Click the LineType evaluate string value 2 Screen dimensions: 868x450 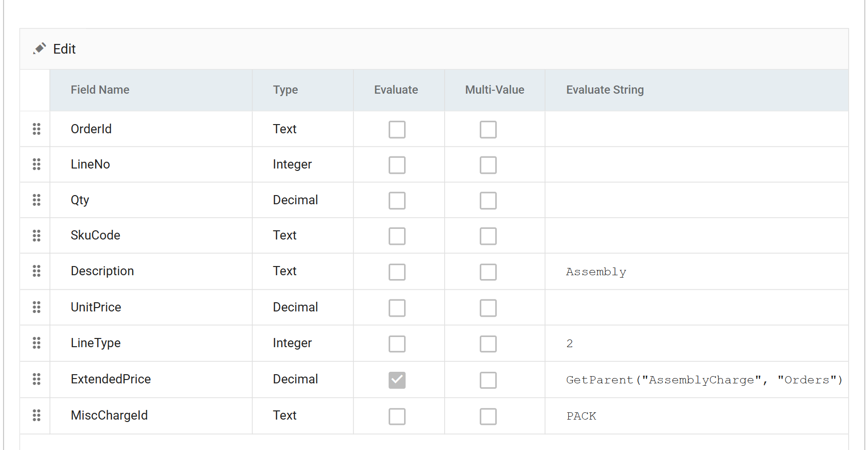tap(570, 343)
